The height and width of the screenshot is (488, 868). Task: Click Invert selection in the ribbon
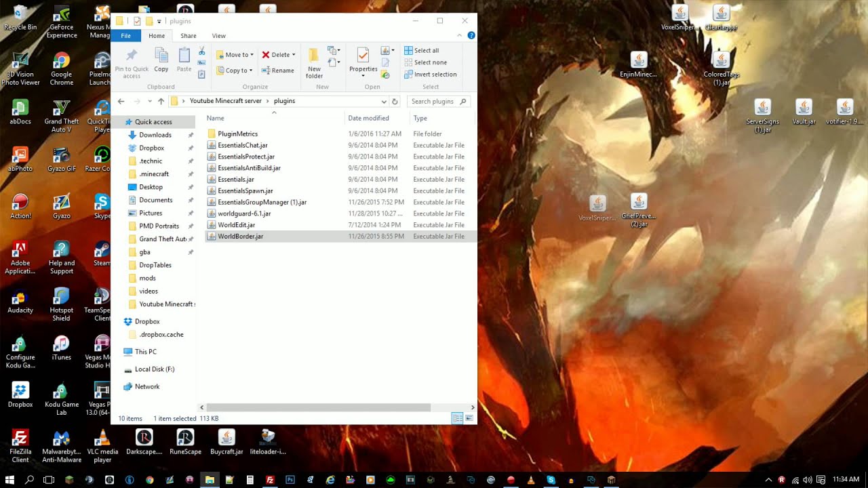click(x=430, y=75)
